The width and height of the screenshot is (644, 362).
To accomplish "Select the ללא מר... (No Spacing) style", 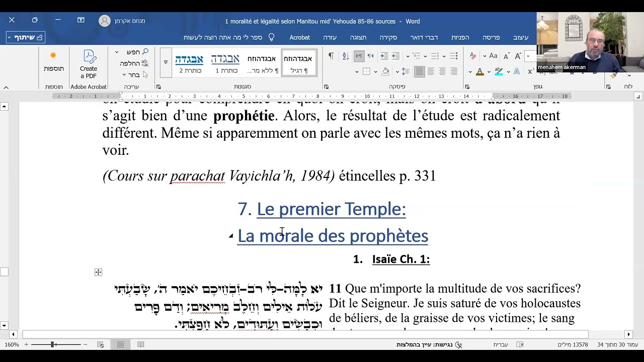I will 262,63.
